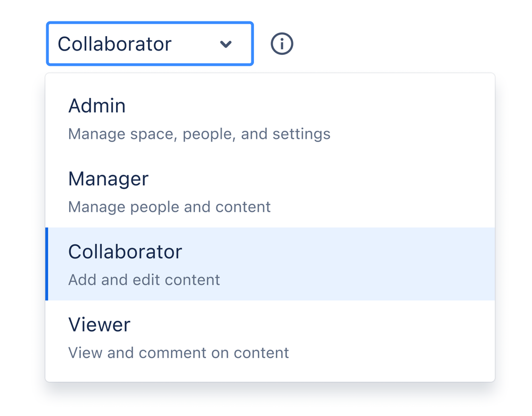Click the "Admin" title text in the list
532x416 pixels.
point(97,106)
